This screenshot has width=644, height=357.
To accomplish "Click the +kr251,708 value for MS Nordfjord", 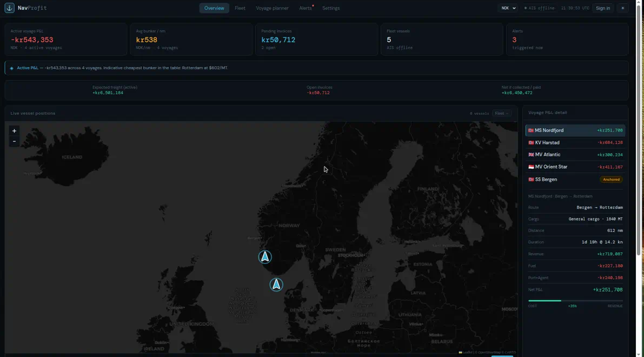I will click(x=610, y=130).
